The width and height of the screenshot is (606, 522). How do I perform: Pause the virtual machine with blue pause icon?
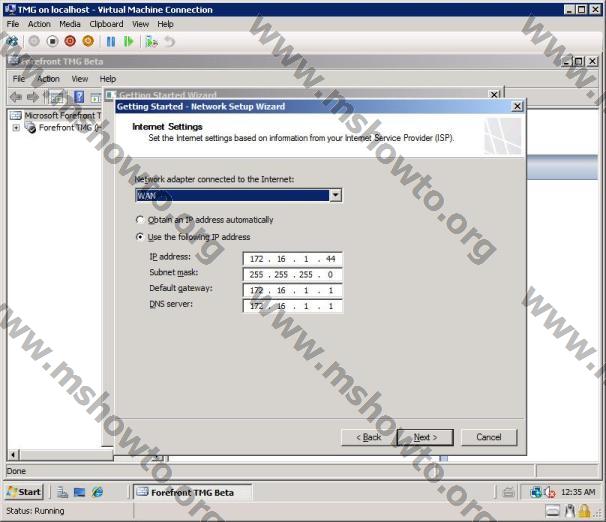point(111,41)
